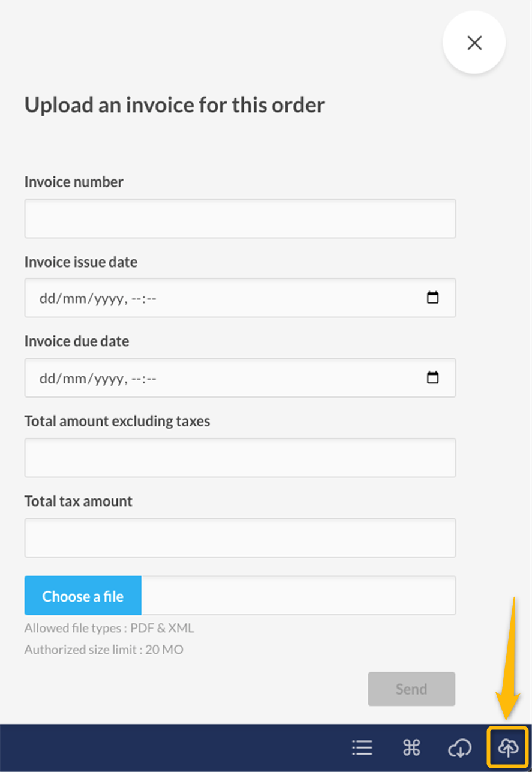Select the Total amount excluding taxes field

pyautogui.click(x=240, y=458)
